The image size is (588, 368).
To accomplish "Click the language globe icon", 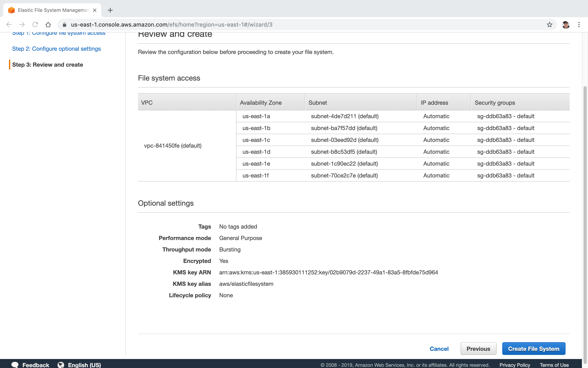I will point(61,365).
